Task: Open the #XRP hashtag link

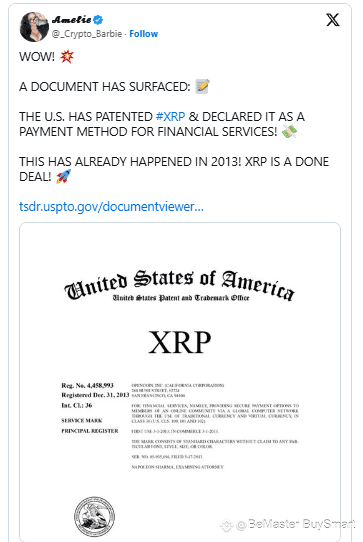Action: pos(170,116)
